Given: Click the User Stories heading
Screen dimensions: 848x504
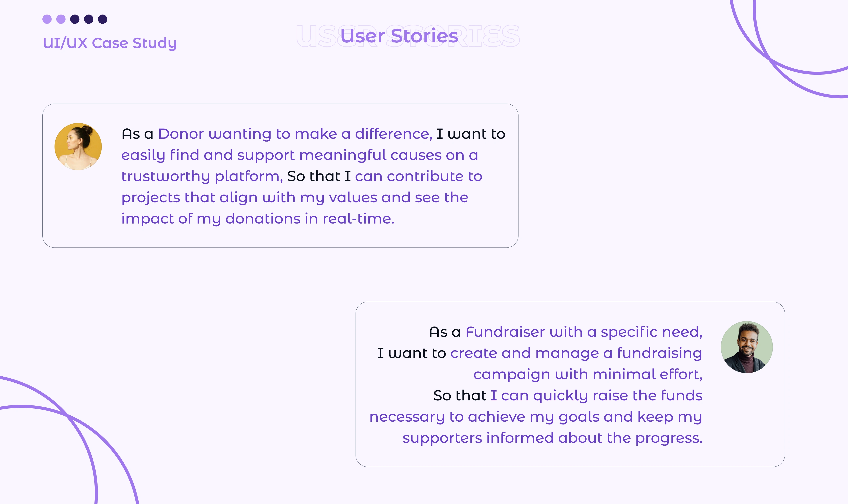Looking at the screenshot, I should pos(399,36).
